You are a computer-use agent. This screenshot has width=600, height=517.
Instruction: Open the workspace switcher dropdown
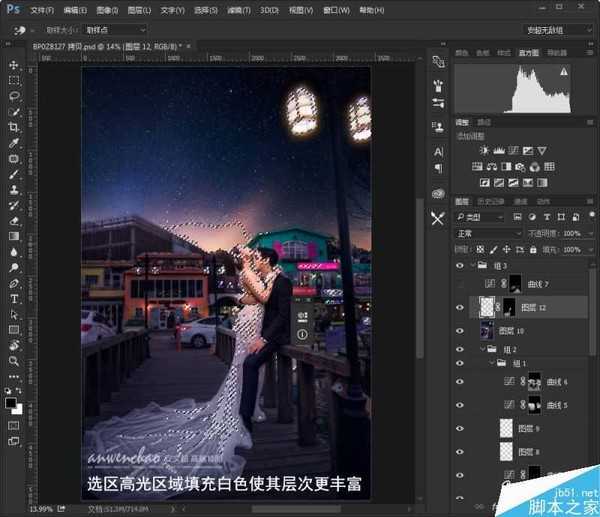pos(558,30)
